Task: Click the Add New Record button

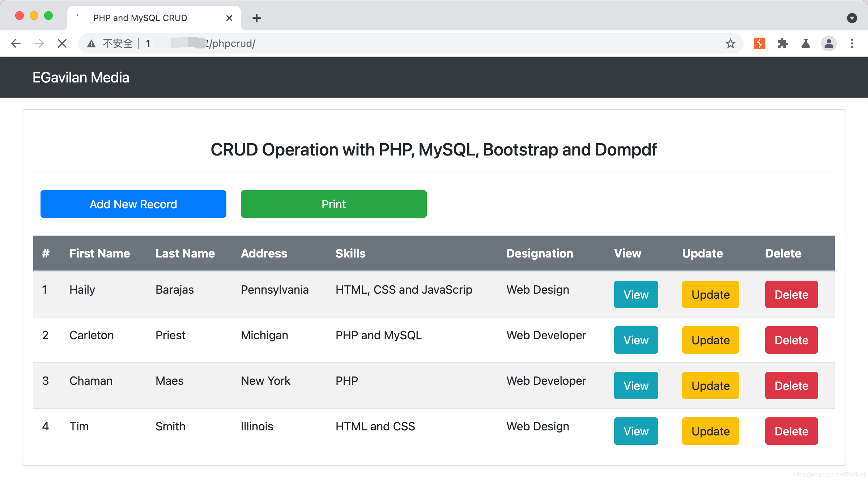Action: 133,204
